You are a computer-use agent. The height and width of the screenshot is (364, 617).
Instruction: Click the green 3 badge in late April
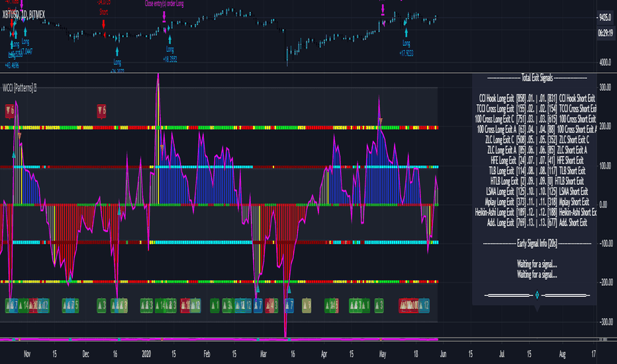coord(379,305)
